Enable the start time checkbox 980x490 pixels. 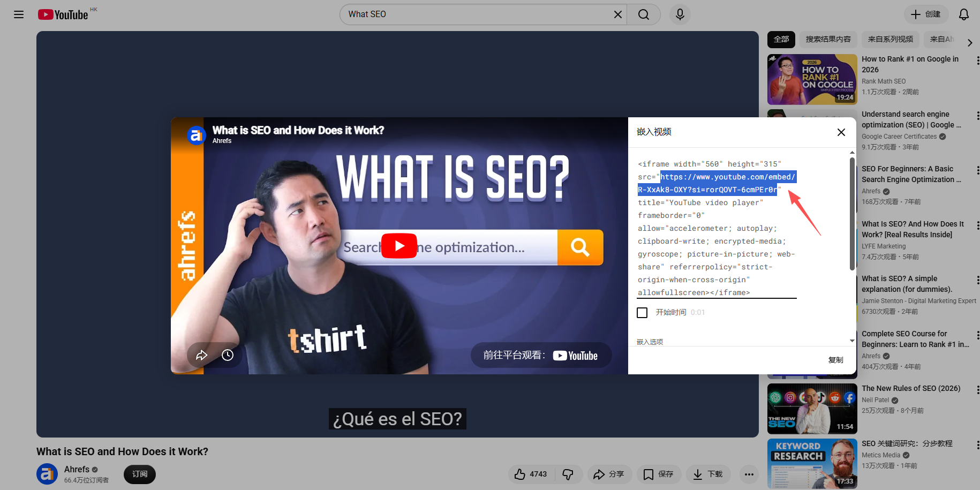(x=642, y=312)
